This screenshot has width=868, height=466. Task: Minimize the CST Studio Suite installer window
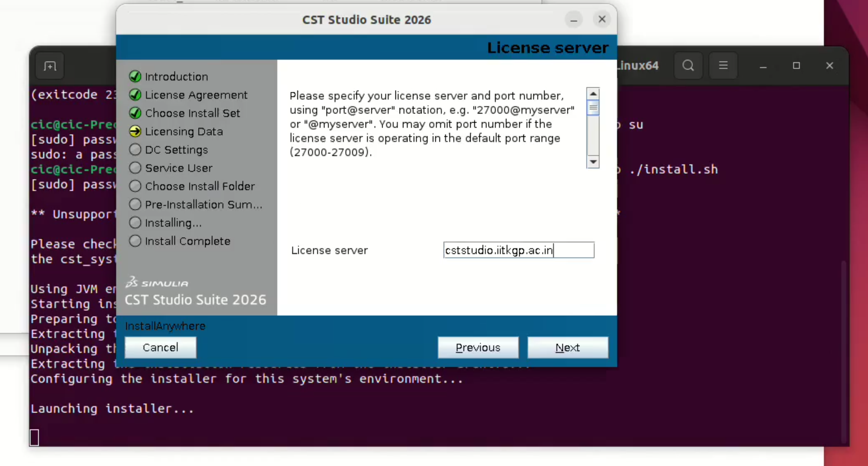click(573, 19)
